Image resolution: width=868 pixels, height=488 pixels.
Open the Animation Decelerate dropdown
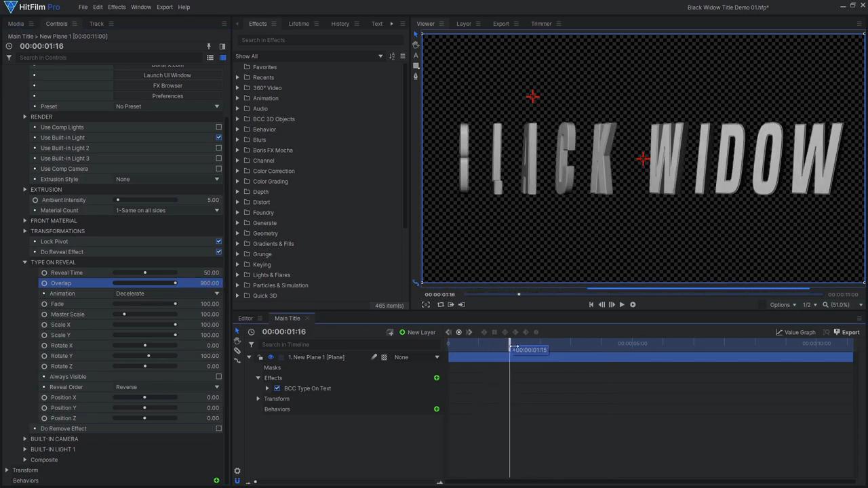coord(167,293)
